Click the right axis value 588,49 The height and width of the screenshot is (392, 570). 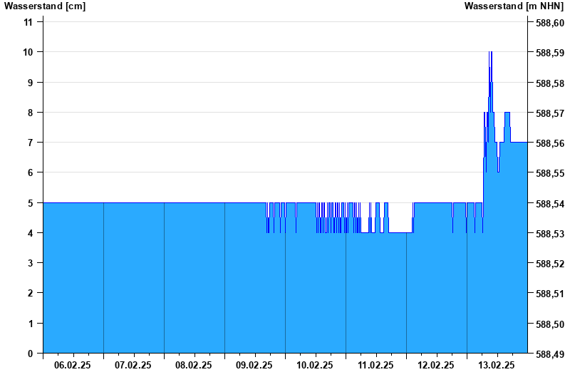549,354
